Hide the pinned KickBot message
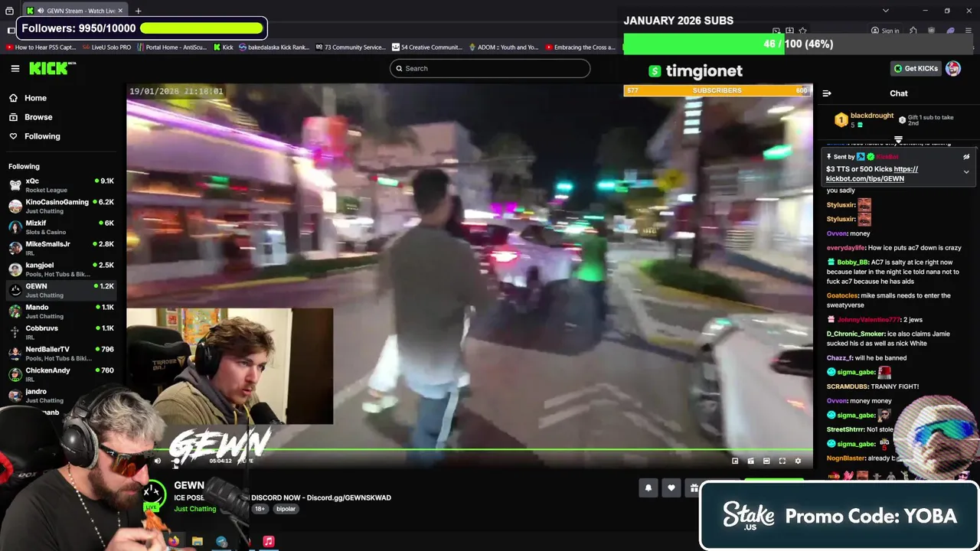 pos(966,157)
